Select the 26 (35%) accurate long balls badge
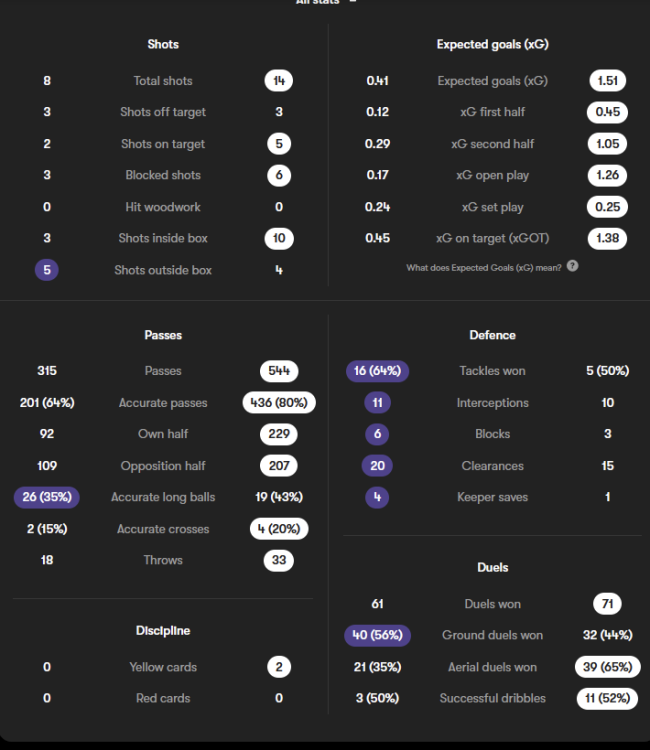Screen dimensions: 650x750 coord(47,497)
